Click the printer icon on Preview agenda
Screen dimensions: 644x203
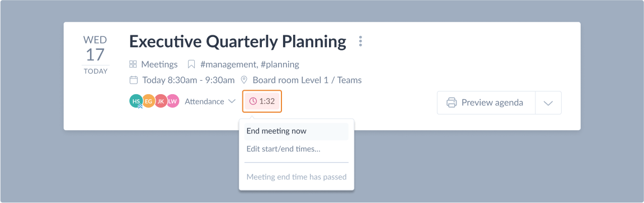[452, 103]
